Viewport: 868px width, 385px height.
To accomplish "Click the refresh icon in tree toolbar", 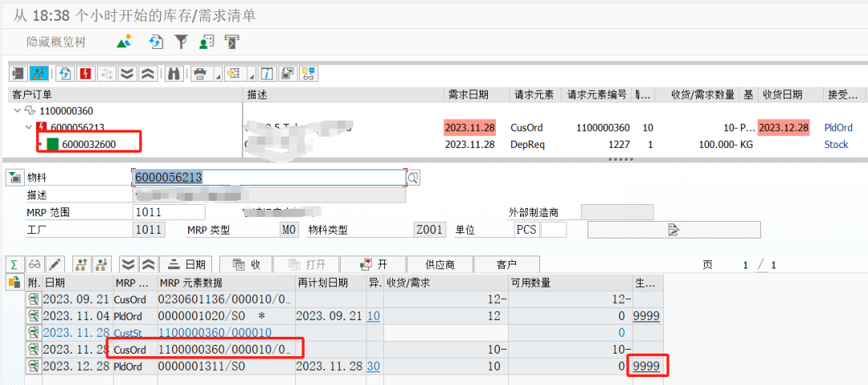I will [66, 74].
